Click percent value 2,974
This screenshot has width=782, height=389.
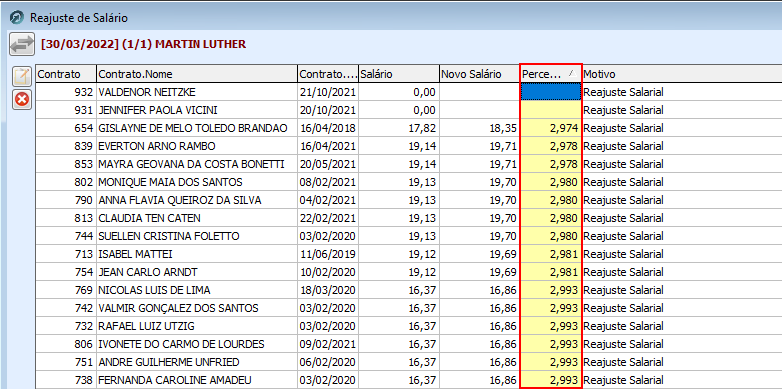coord(564,128)
